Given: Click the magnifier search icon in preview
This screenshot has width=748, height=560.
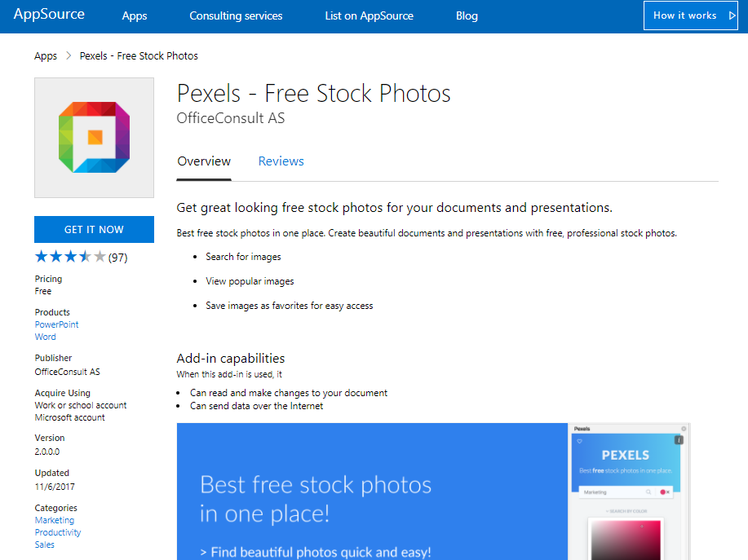Looking at the screenshot, I should click(x=648, y=492).
